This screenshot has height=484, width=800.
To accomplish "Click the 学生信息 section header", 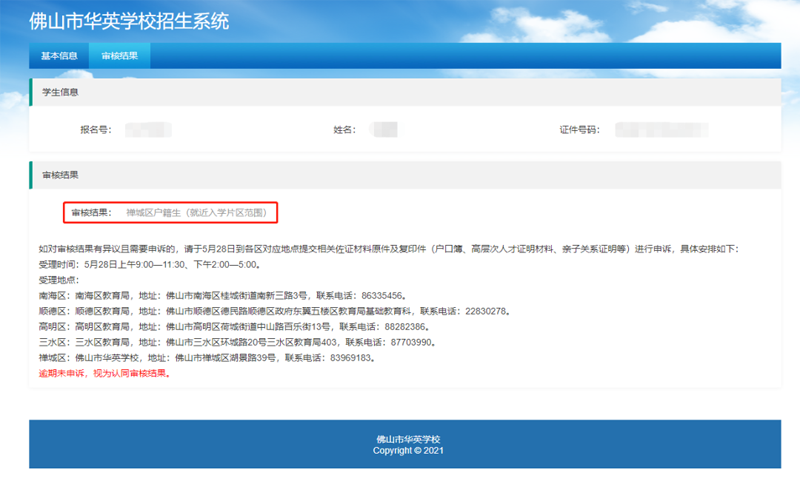I will [60, 92].
